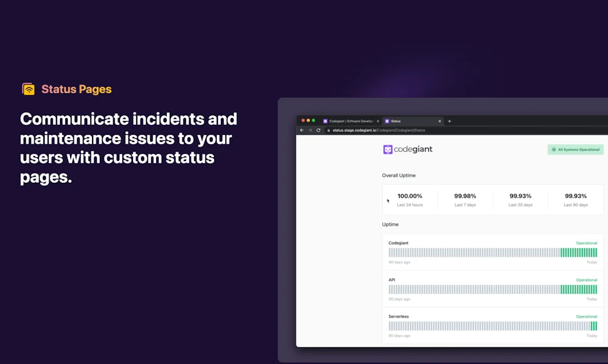This screenshot has width=608, height=364.
Task: Open a new browser tab with the plus button
Action: pos(449,121)
